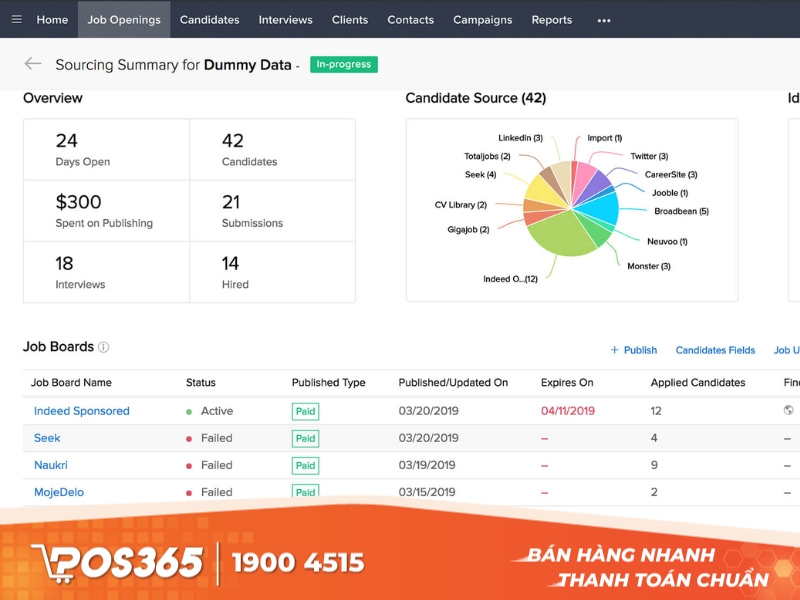Screen dimensions: 800x600
Task: Open Candidates Fields
Action: point(715,350)
